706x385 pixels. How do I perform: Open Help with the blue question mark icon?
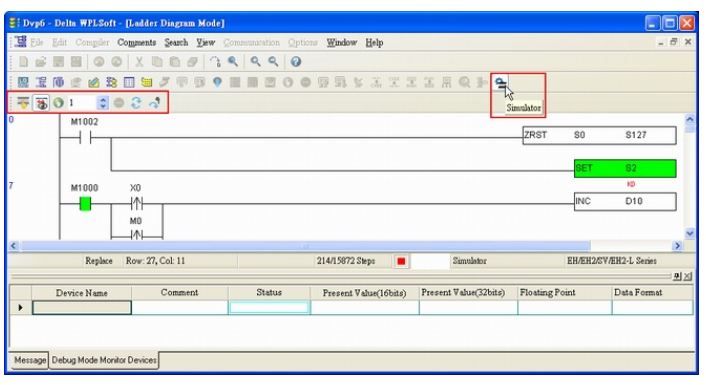tap(296, 62)
